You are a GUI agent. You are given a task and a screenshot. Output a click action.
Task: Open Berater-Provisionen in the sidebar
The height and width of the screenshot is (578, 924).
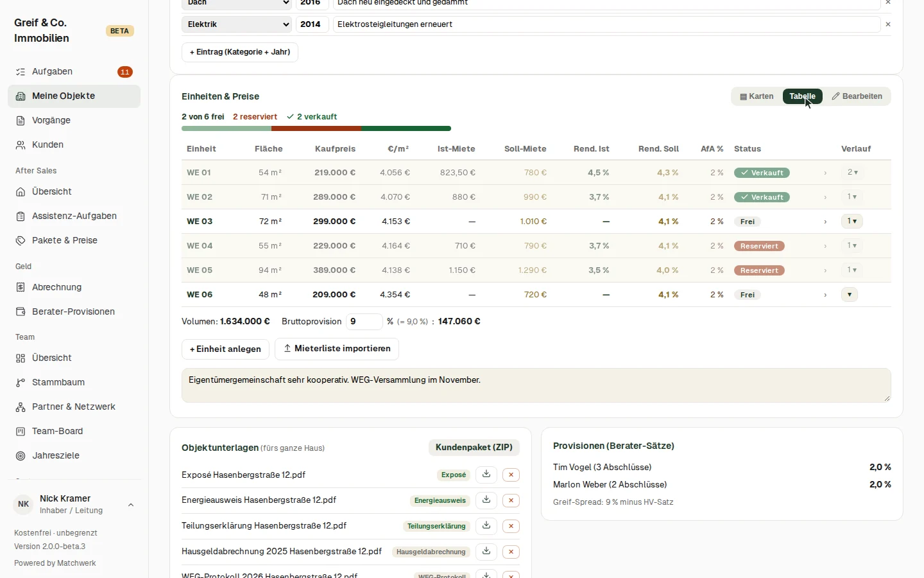[x=74, y=312]
